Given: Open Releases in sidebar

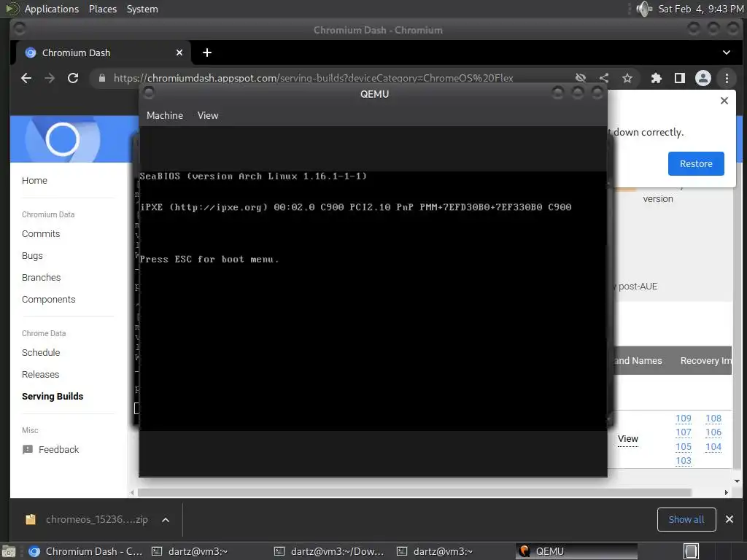Looking at the screenshot, I should 41,375.
